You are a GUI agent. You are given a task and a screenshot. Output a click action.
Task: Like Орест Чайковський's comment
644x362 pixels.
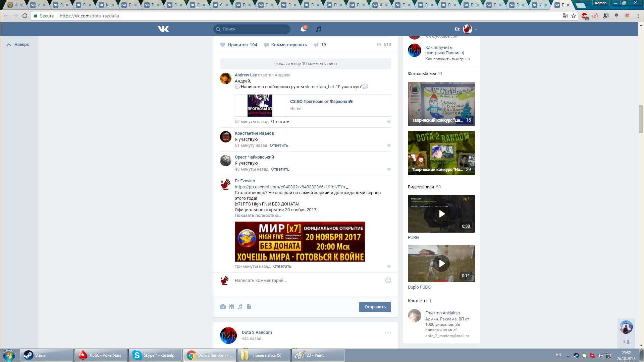[x=389, y=169]
